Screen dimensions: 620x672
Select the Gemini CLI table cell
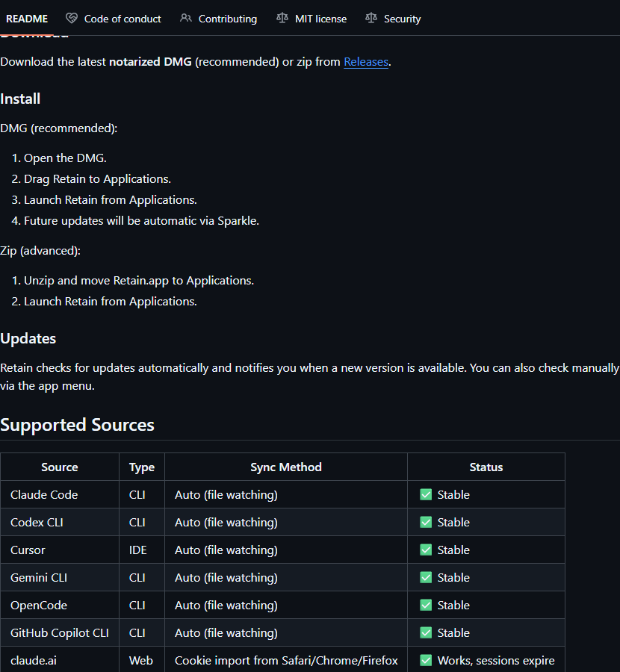coord(60,577)
